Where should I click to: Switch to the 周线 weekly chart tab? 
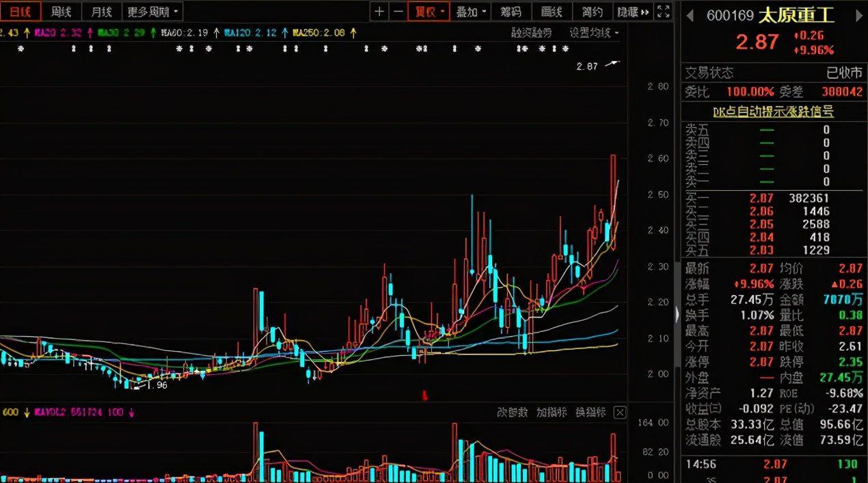tap(62, 12)
